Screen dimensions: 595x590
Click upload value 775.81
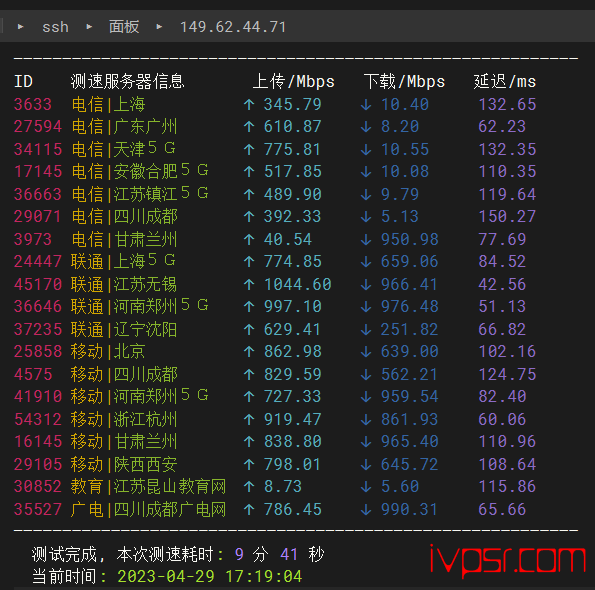pyautogui.click(x=292, y=149)
